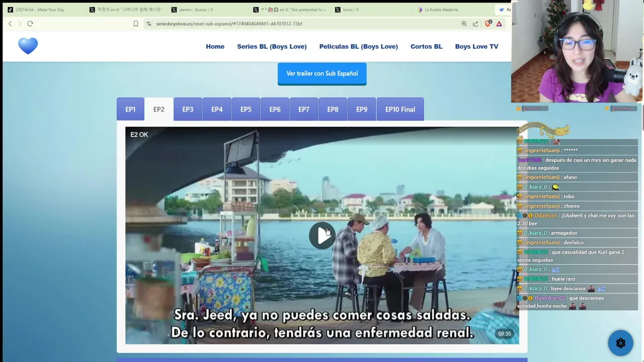Click the blue heart site logo
Screen dimensions: 644x362
tap(28, 46)
